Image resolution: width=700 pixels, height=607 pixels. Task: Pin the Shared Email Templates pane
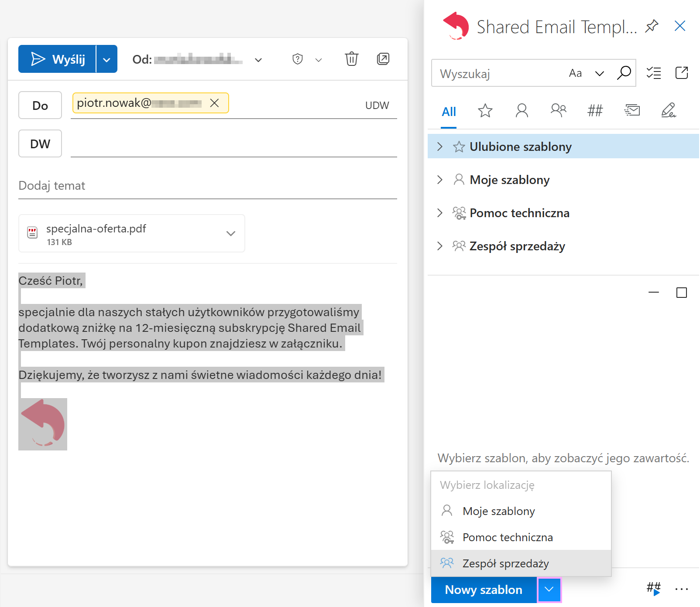[x=651, y=26]
